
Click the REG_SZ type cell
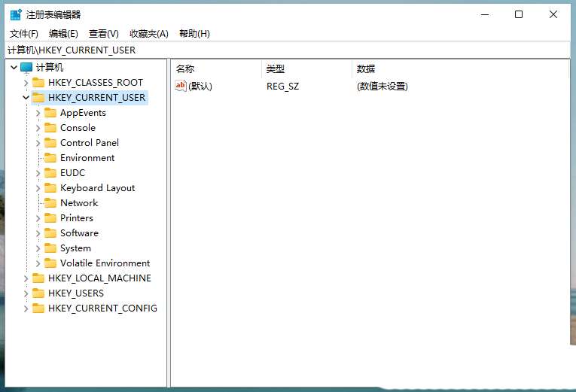tap(283, 87)
